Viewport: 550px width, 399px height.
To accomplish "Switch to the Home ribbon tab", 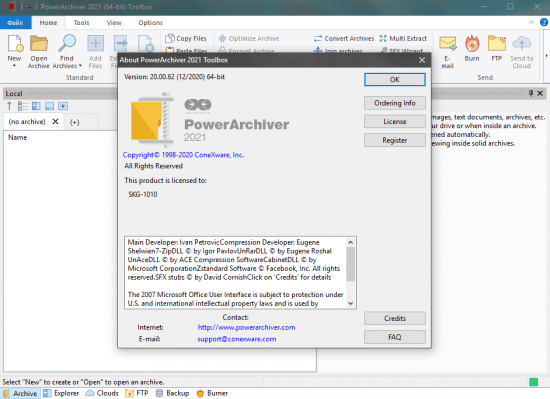I will (48, 22).
